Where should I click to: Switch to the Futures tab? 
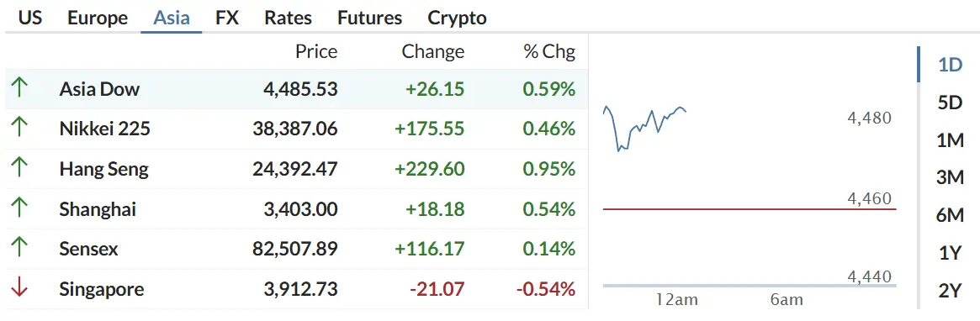coord(370,18)
